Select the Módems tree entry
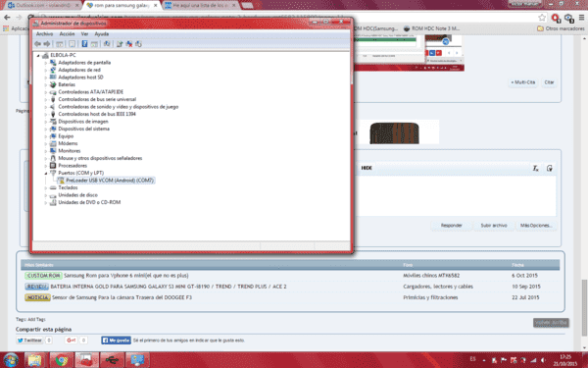This screenshot has width=588, height=368. (68, 143)
